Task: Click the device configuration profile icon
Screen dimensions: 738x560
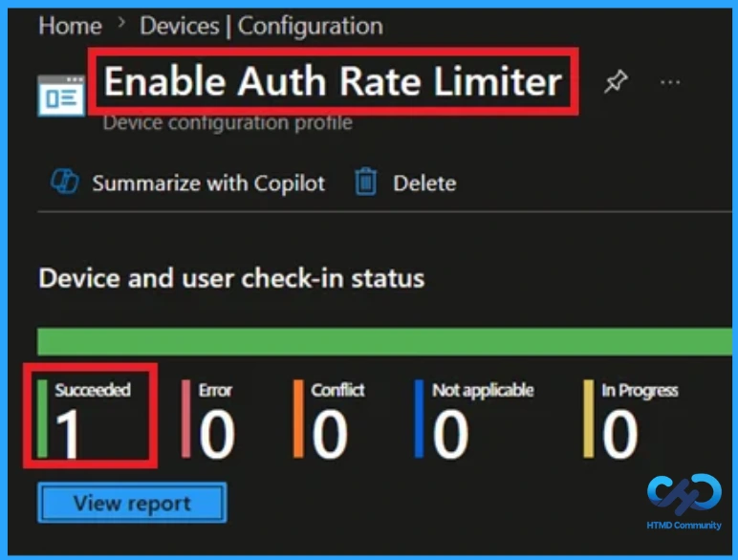Action: pos(61,95)
